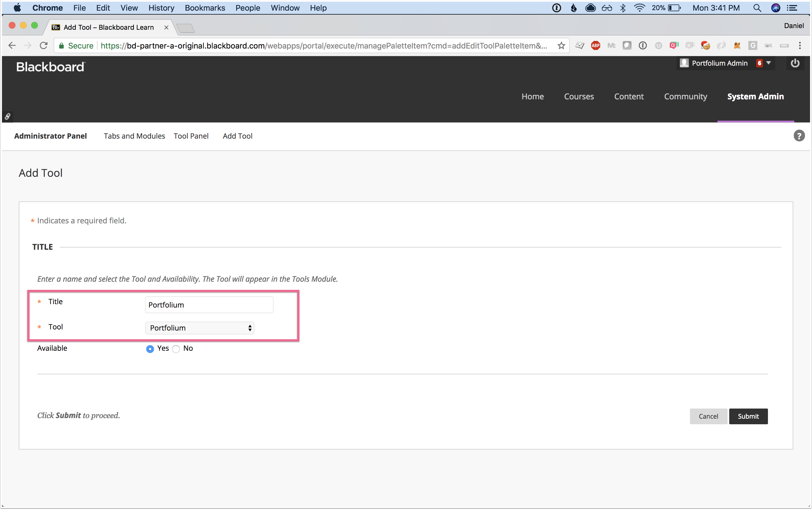Go to the Community tab
Image resolution: width=812 pixels, height=509 pixels.
pyautogui.click(x=685, y=96)
